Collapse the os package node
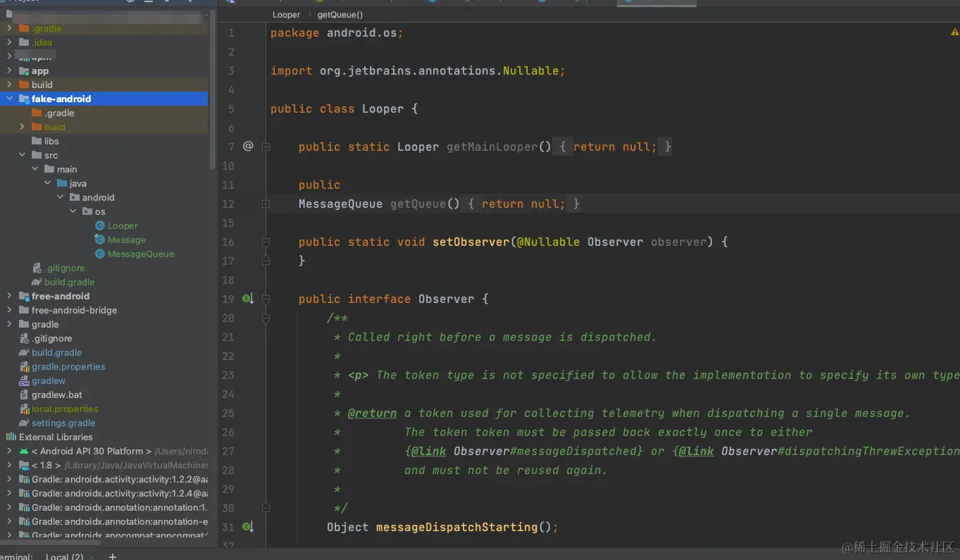The width and height of the screenshot is (960, 560). pyautogui.click(x=73, y=211)
